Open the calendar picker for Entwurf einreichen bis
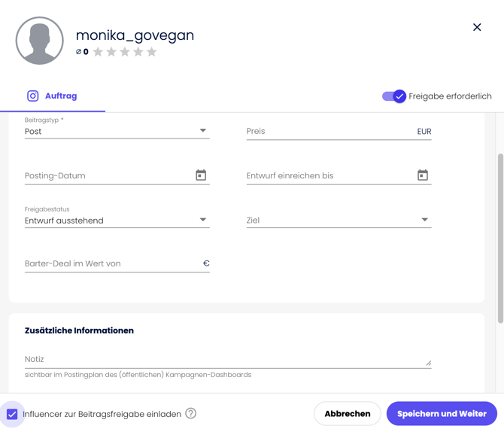Image resolution: width=504 pixels, height=432 pixels. [x=422, y=175]
